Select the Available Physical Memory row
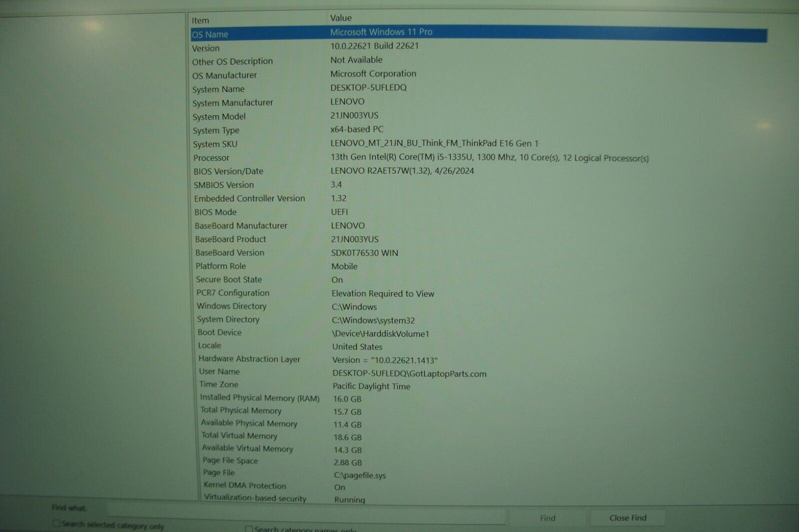 478,424
